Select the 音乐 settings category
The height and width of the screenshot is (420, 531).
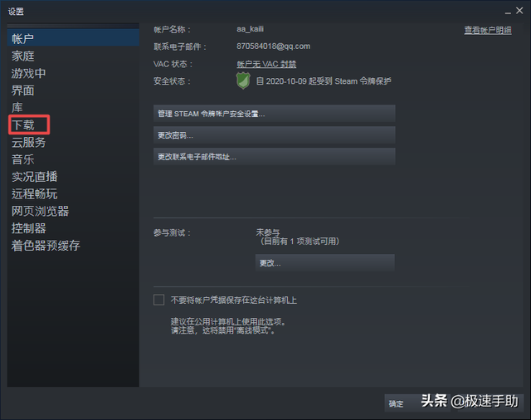[x=23, y=159]
